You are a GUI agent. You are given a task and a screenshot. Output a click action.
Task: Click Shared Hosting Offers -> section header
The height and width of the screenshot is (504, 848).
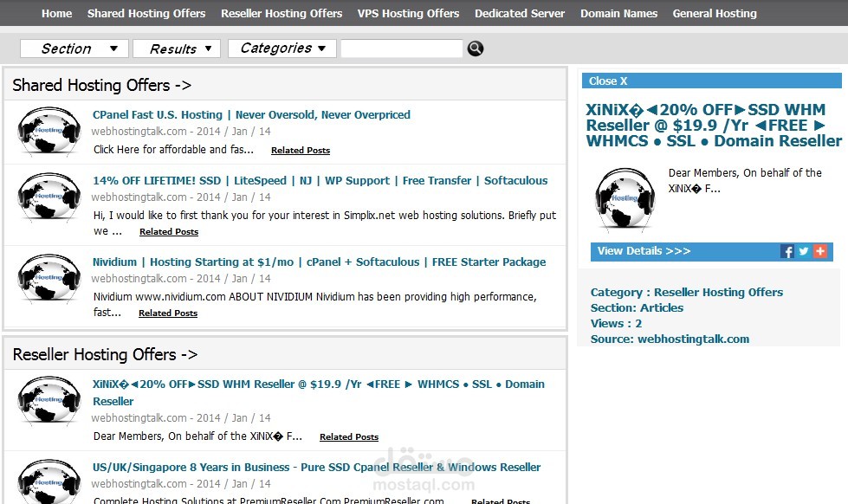point(101,86)
